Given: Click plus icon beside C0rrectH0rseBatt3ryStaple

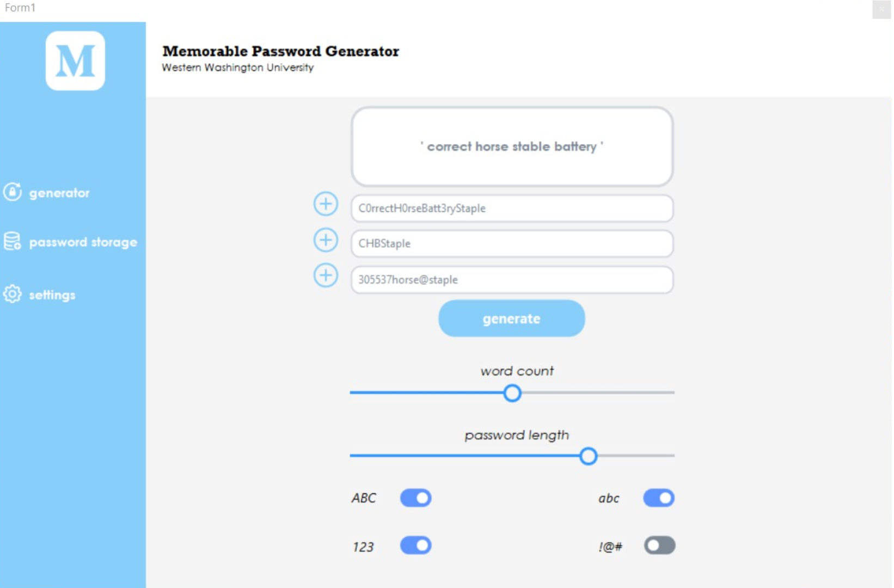Looking at the screenshot, I should [326, 204].
